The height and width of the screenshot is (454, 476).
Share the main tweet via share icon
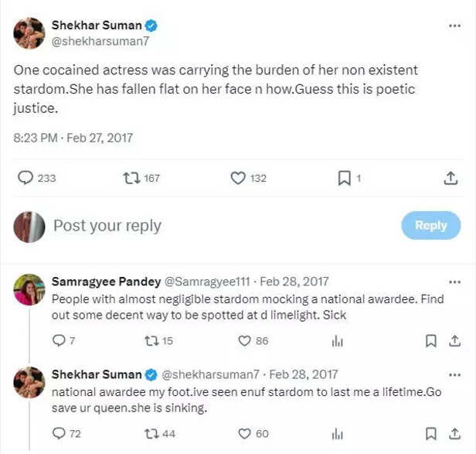(450, 178)
